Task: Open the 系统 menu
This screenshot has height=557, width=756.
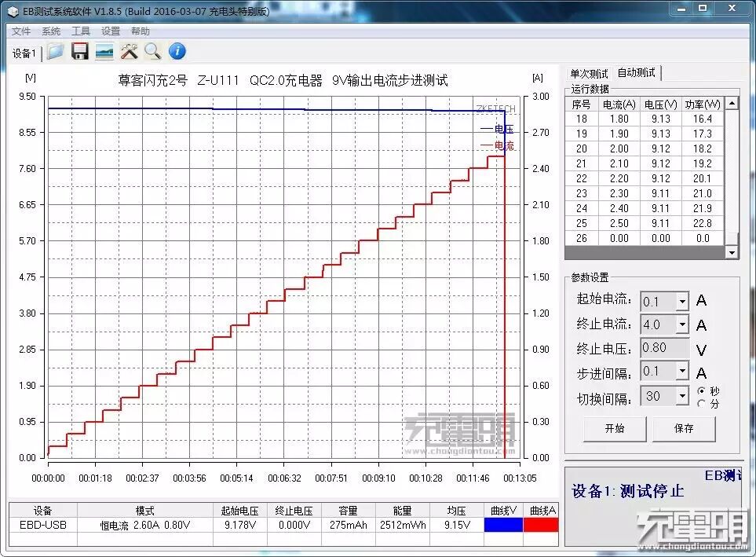Action: 50,31
